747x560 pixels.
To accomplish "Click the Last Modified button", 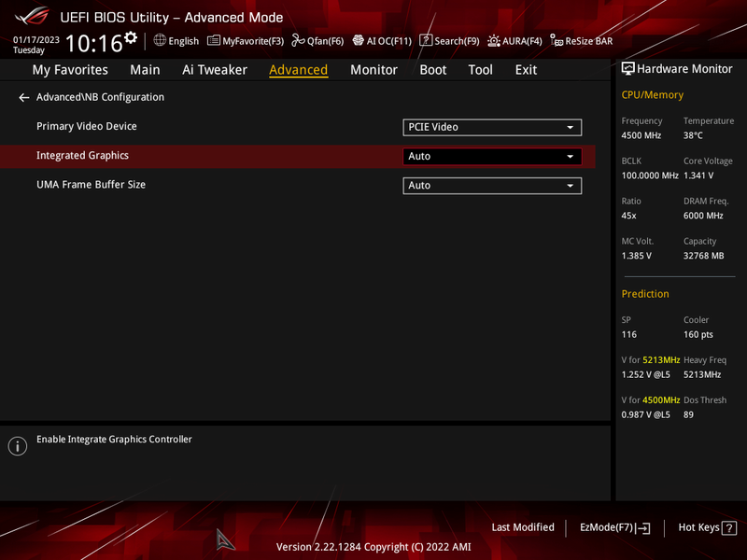I will [523, 527].
